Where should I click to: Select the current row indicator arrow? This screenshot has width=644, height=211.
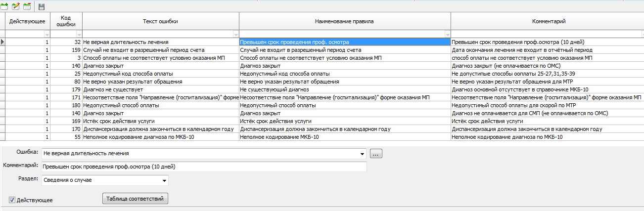[2, 42]
